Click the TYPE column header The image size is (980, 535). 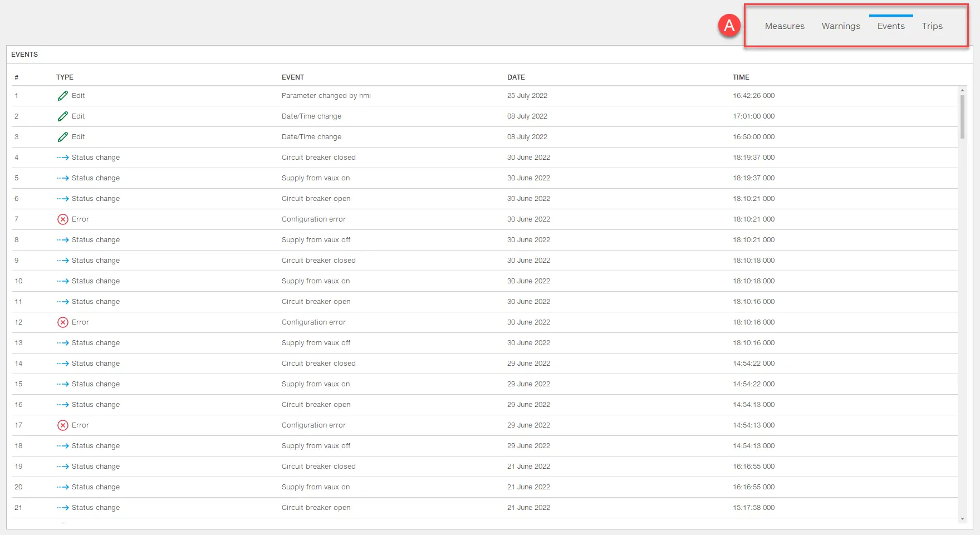click(x=65, y=77)
